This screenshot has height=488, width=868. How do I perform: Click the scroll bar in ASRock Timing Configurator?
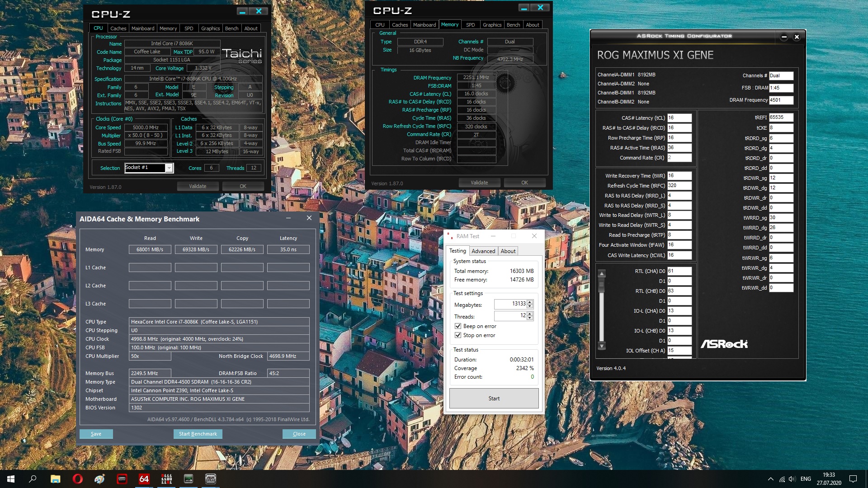tap(602, 310)
